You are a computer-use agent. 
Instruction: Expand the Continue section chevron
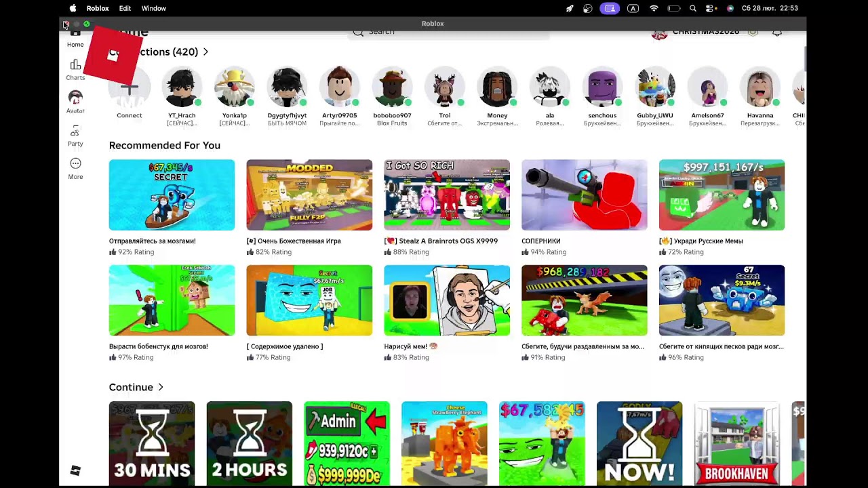click(161, 387)
